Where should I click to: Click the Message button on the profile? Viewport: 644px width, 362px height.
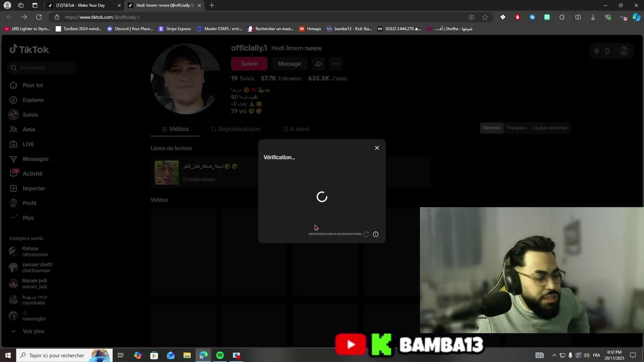[x=289, y=64]
